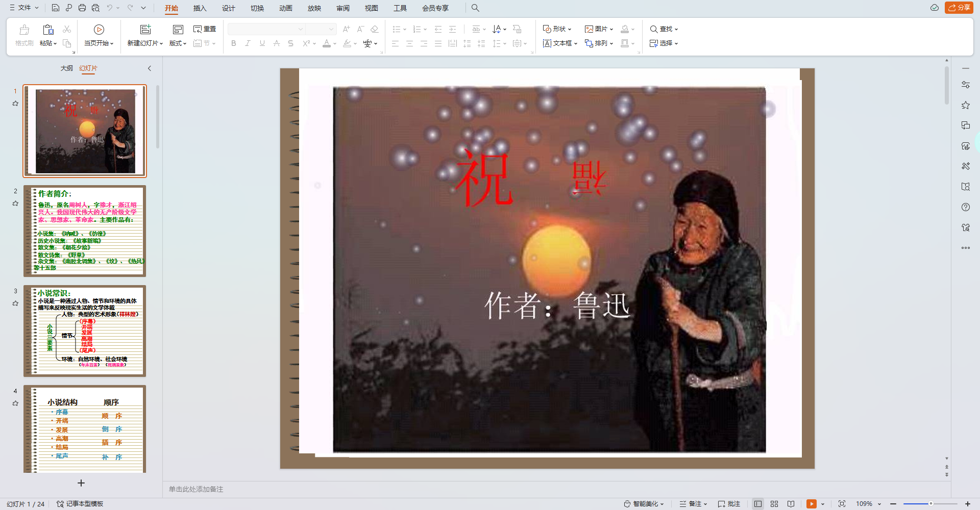Center-align the paragraph text

point(409,43)
